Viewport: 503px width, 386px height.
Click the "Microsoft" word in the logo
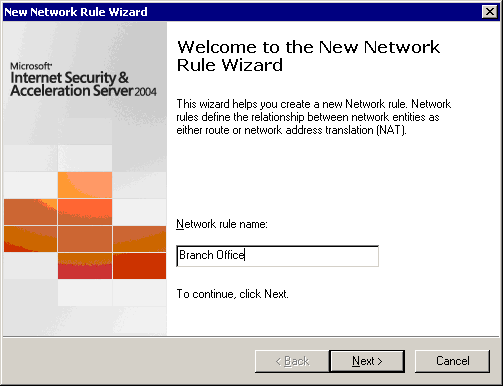pos(31,66)
